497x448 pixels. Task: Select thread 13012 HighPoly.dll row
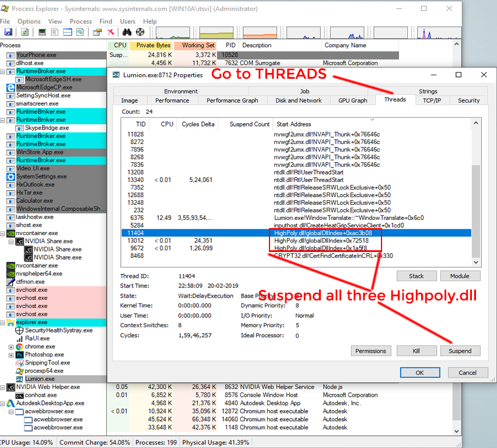click(296, 241)
